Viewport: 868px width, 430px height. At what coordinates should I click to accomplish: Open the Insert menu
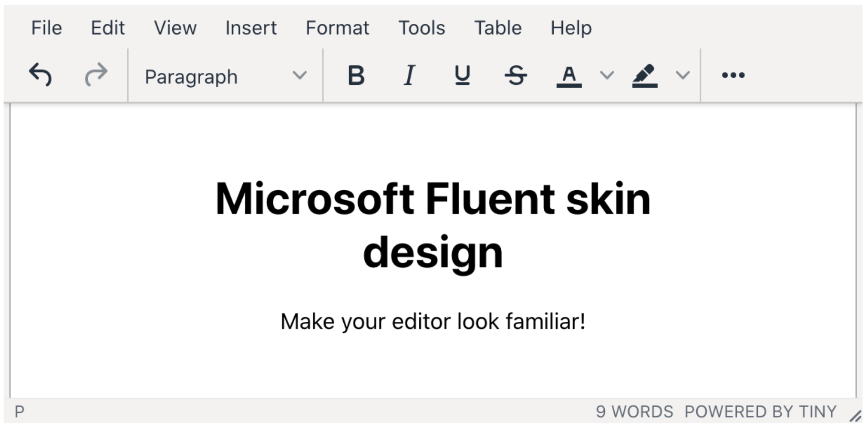pos(251,28)
